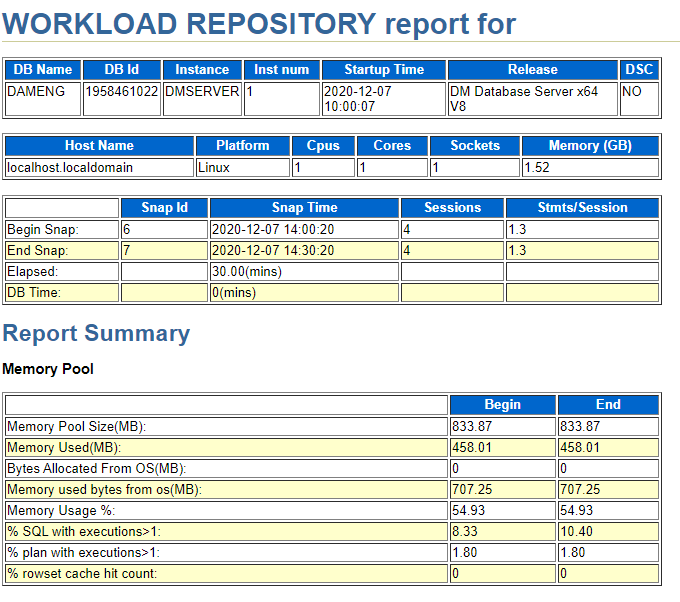This screenshot has height=602, width=680.
Task: Select the End Snap time 2020-12-07 14:30:20
Action: point(304,250)
